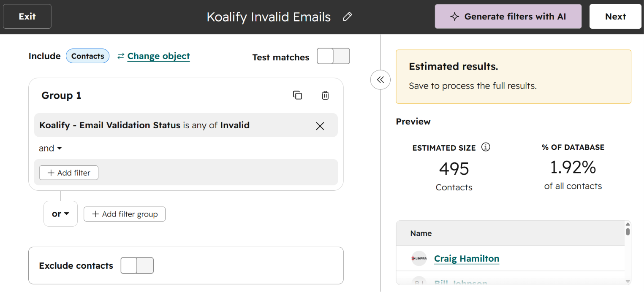Open the Change object link
644x292 pixels.
[x=158, y=56]
